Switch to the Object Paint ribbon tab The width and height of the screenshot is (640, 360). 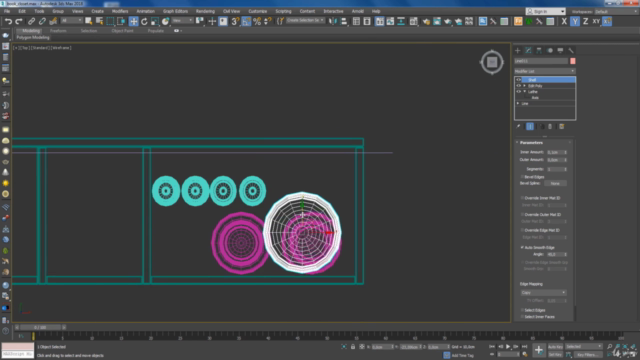[x=122, y=31]
